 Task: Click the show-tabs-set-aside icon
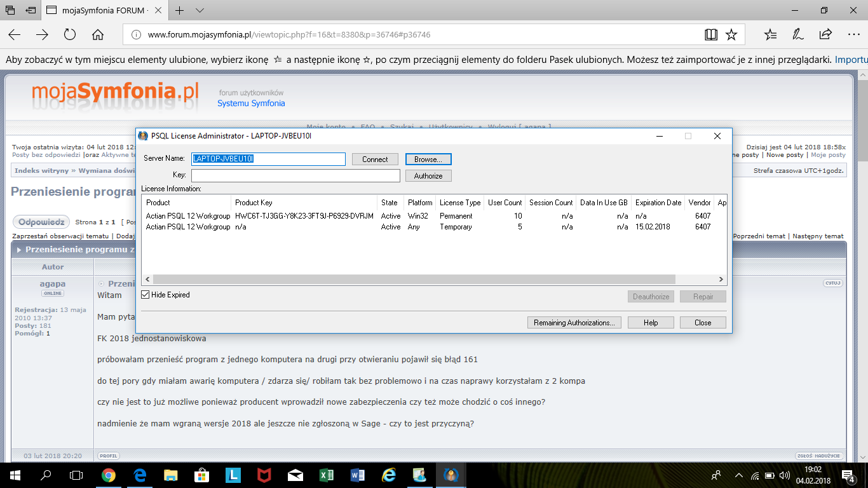[x=10, y=10]
